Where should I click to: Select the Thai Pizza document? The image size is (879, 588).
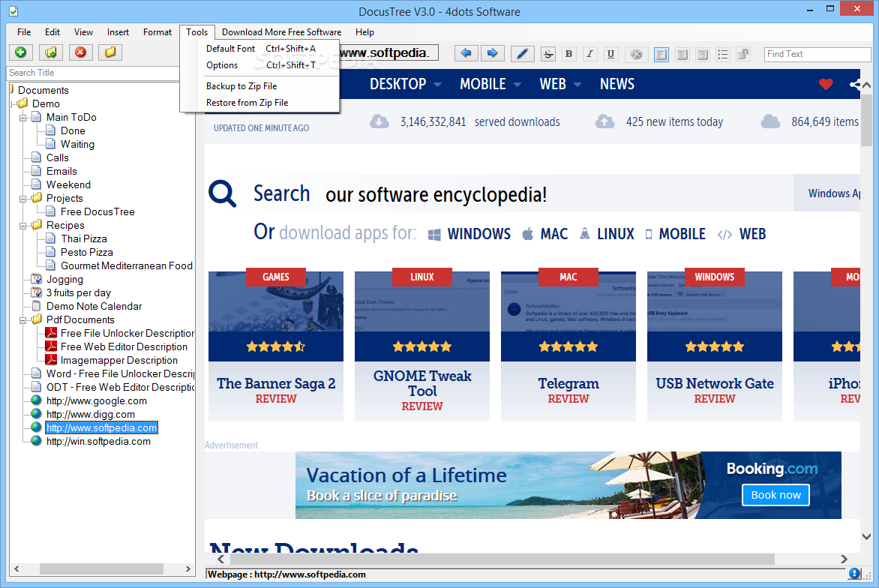click(x=83, y=238)
